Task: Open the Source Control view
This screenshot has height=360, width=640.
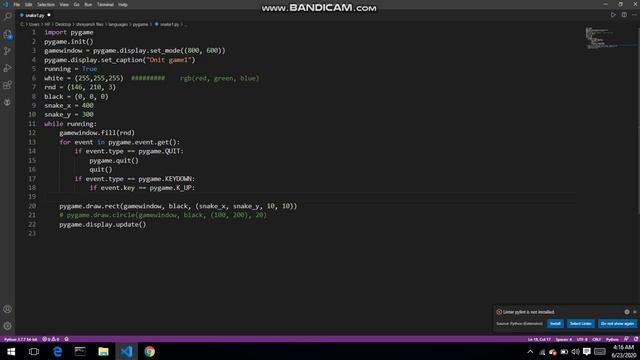Action: [7, 51]
